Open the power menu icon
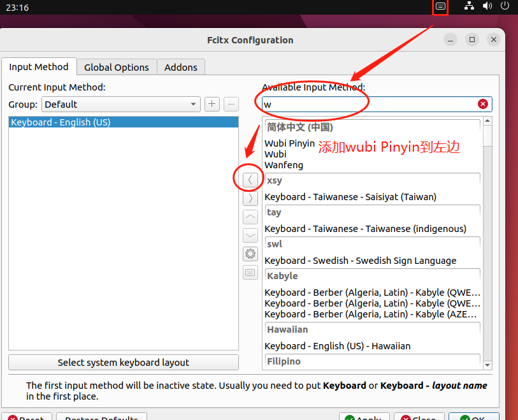 (x=505, y=6)
